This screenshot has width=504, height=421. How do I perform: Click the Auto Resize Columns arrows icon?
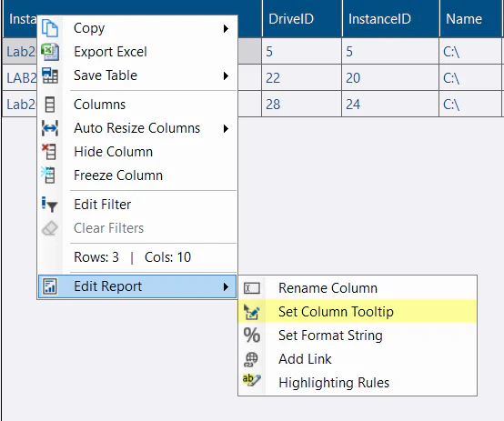pos(50,128)
